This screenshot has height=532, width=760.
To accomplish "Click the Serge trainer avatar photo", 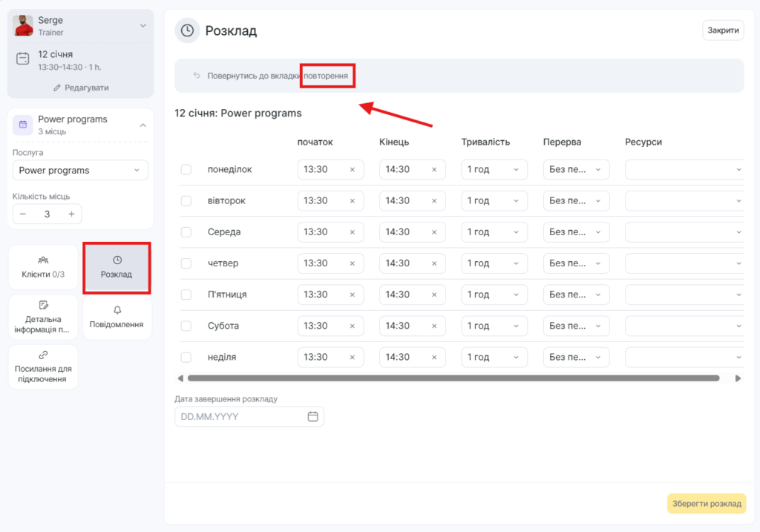I will [x=23, y=26].
